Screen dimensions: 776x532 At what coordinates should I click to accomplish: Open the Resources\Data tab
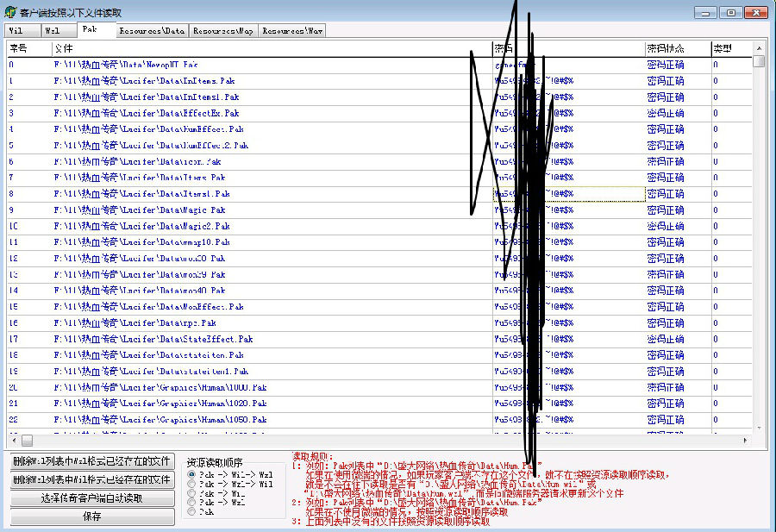[152, 31]
